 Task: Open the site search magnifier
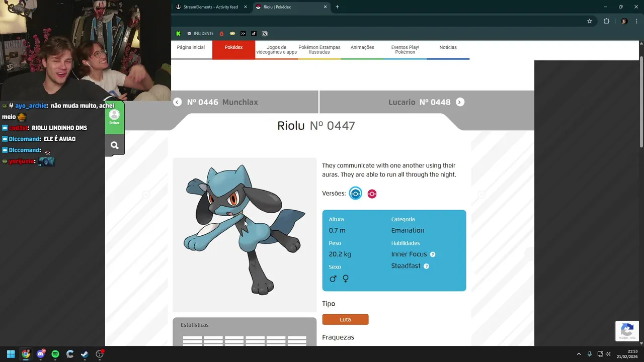[115, 145]
